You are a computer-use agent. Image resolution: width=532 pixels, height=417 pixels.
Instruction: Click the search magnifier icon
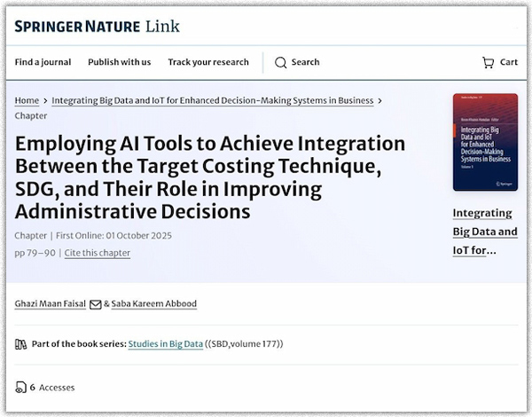coord(280,62)
